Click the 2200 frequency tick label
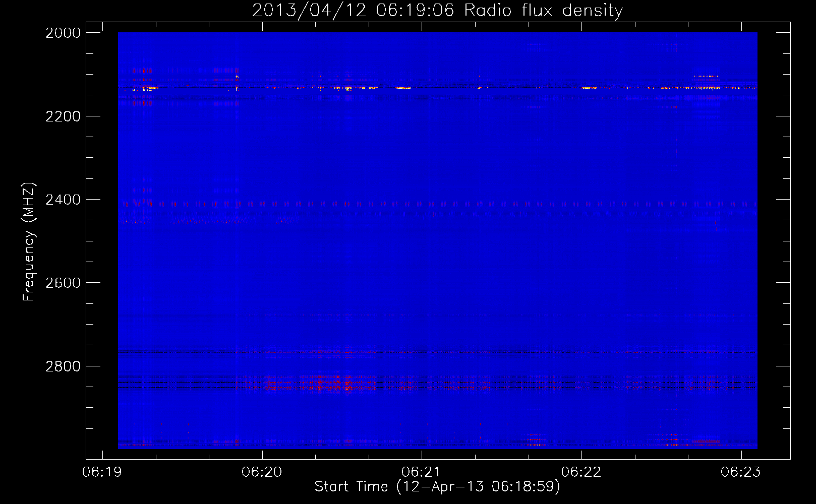Image resolution: width=816 pixels, height=504 pixels. (63, 116)
